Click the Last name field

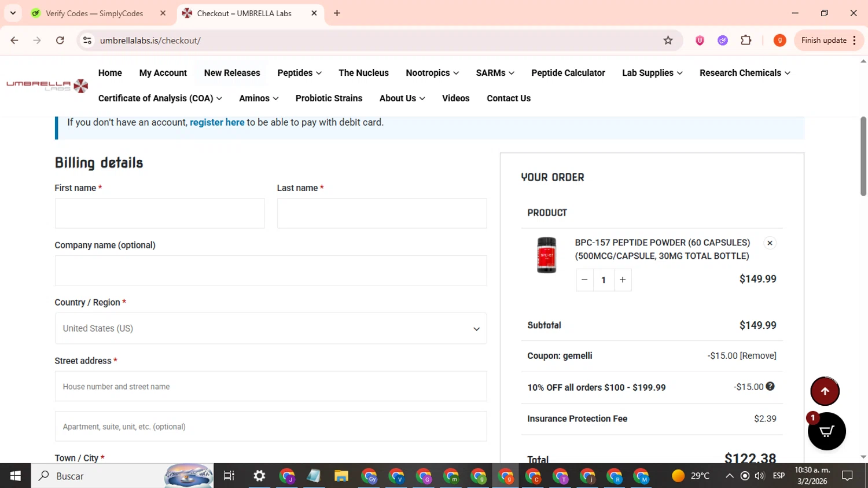382,213
